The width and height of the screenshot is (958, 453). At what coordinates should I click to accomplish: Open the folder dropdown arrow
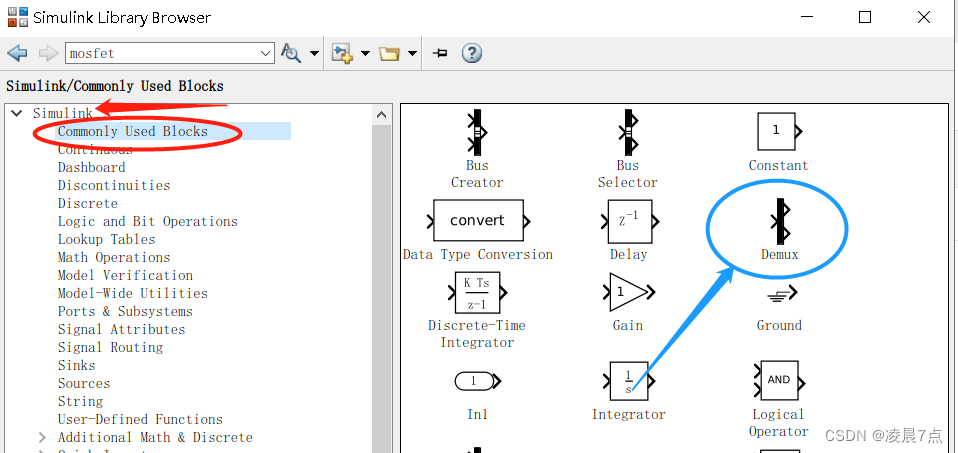click(412, 54)
